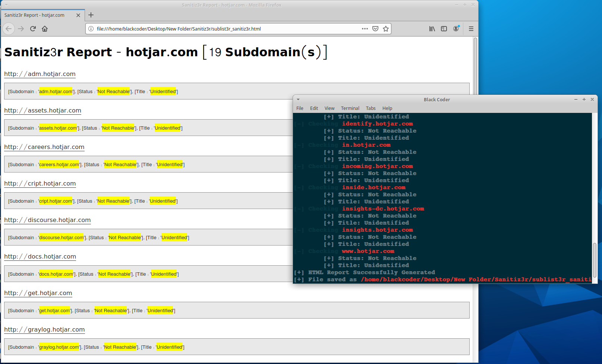
Task: Open the Terminal menu
Action: pyautogui.click(x=350, y=108)
